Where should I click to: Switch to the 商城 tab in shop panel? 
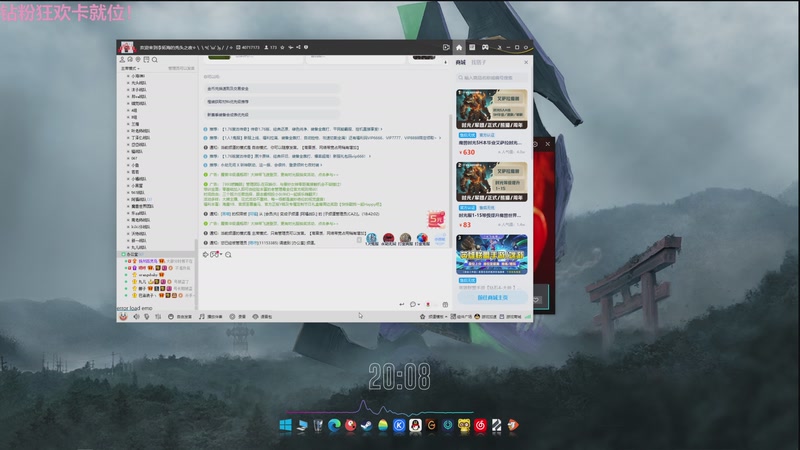coord(461,62)
